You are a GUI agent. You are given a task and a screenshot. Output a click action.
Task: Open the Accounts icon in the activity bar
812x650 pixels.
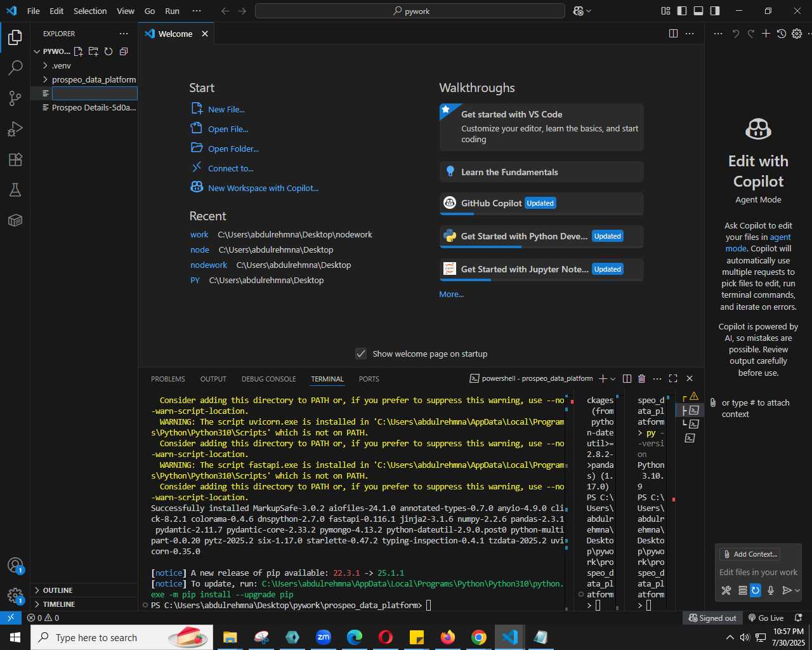[x=15, y=565]
